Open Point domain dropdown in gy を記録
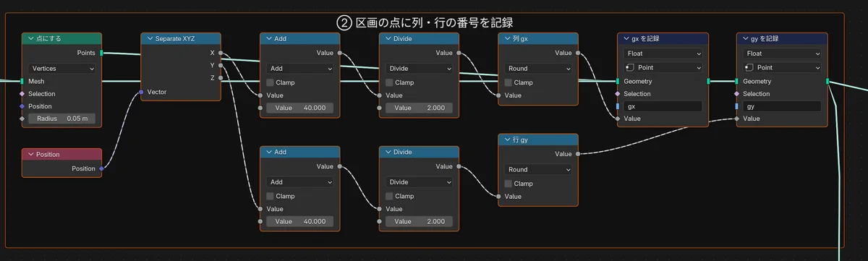This screenshot has width=868, height=261. pyautogui.click(x=782, y=67)
